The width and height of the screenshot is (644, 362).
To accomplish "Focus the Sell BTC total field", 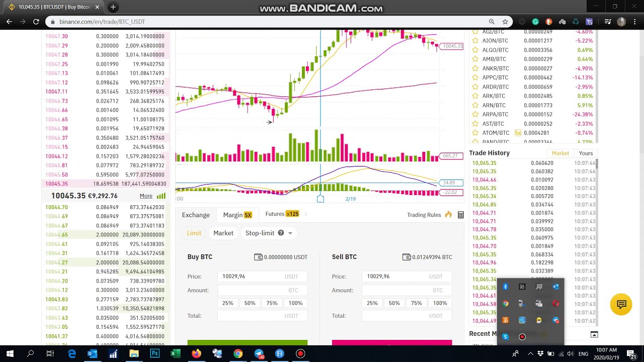I will [x=407, y=316].
